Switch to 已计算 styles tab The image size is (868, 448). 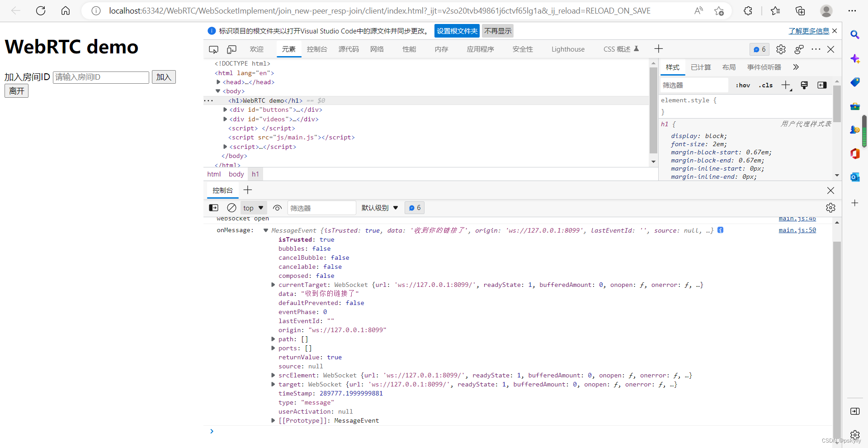(x=701, y=67)
